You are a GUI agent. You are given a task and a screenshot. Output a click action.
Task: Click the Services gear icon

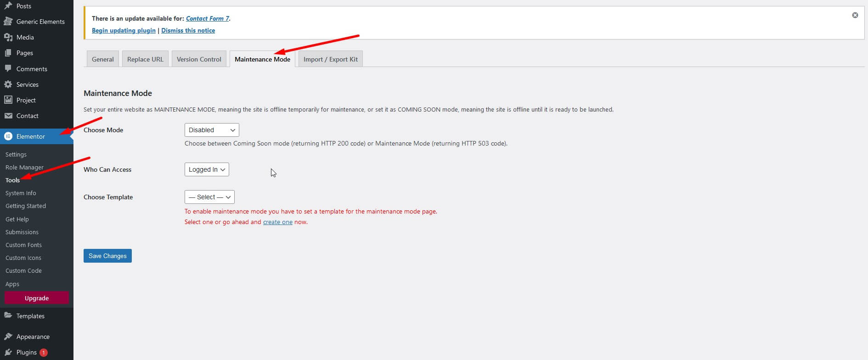(x=8, y=84)
